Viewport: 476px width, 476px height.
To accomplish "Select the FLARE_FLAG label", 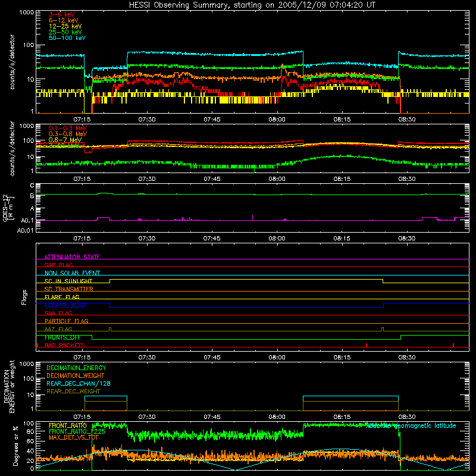I will pos(62,297).
